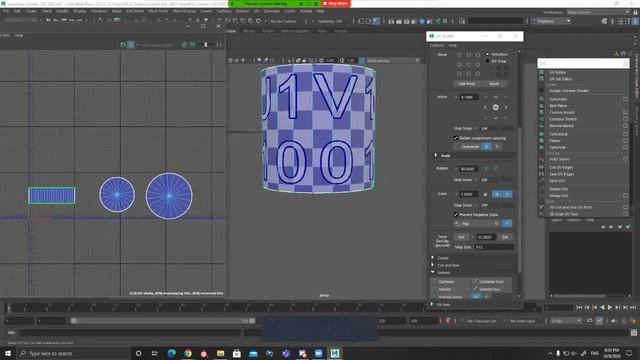
Task: Click the Edit Pivot button
Action: 467,83
